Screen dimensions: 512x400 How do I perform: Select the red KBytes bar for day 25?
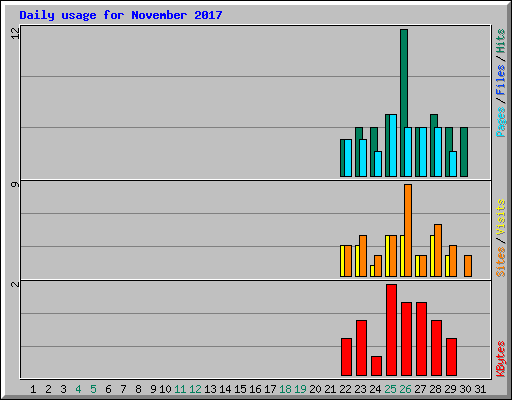click(x=391, y=330)
